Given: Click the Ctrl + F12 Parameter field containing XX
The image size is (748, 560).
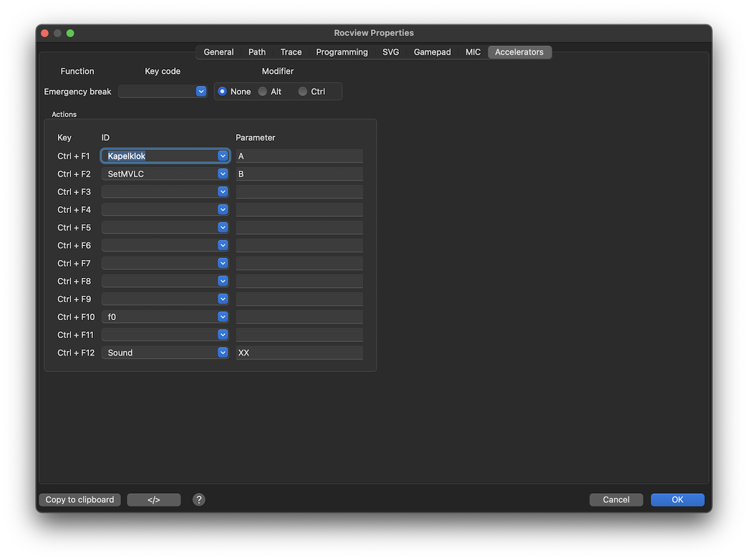Looking at the screenshot, I should pos(299,353).
